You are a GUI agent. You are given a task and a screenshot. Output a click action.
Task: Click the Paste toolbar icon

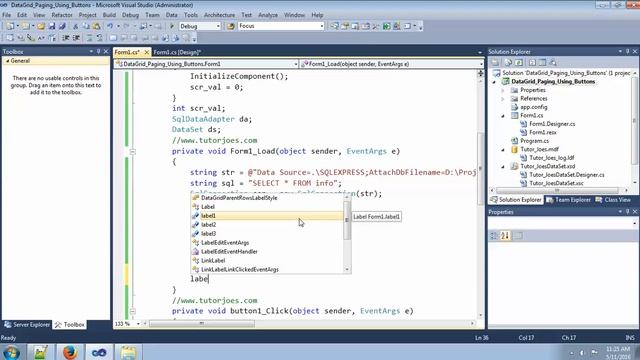point(96,26)
